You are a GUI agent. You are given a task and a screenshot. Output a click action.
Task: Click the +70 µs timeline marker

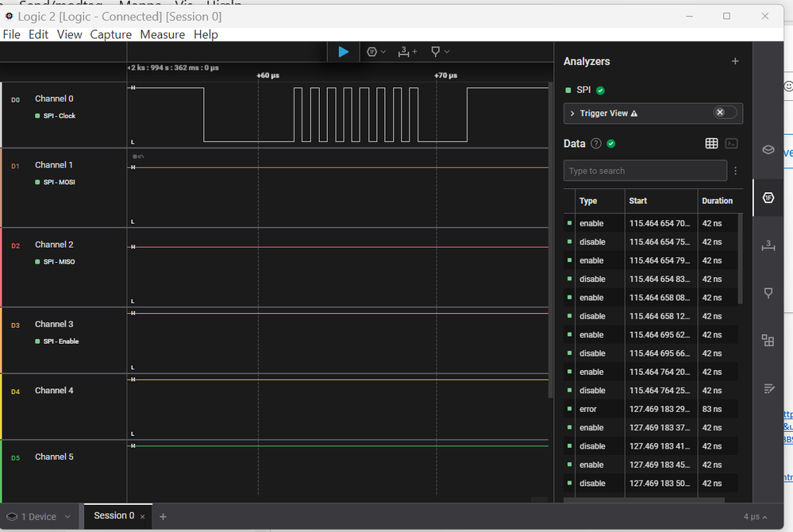(445, 75)
